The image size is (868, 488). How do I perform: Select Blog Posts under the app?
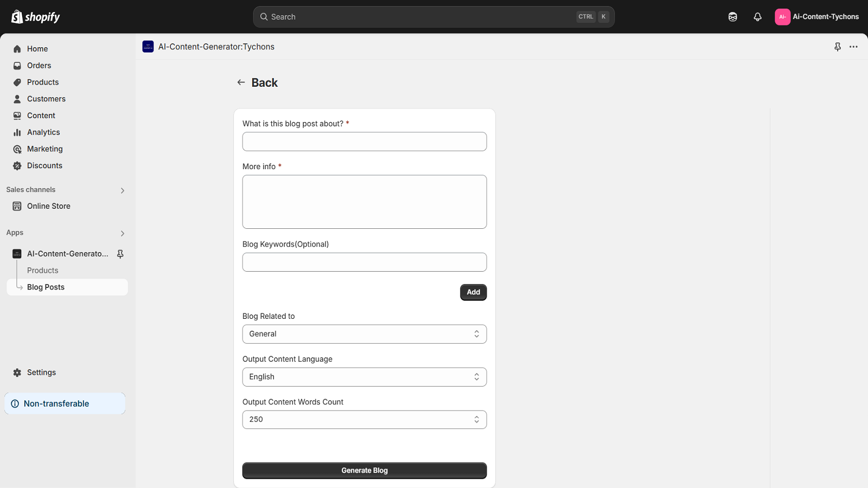click(x=67, y=287)
